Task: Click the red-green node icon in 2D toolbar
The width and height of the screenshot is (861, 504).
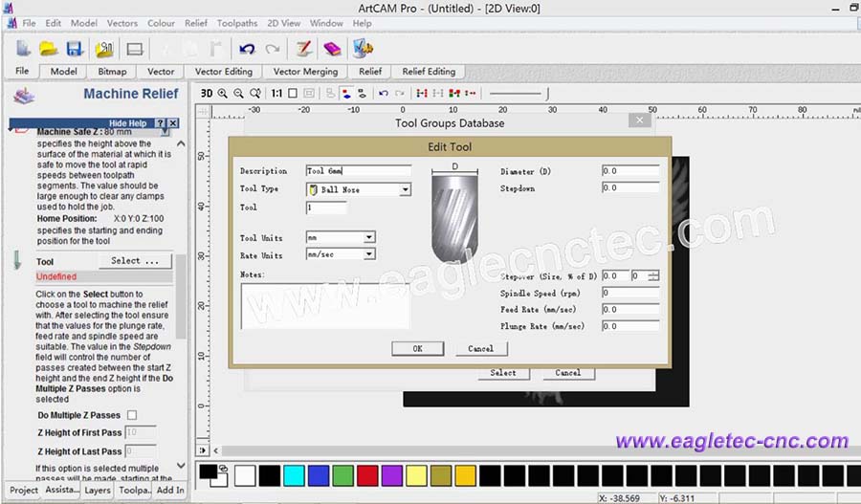Action: [x=454, y=94]
